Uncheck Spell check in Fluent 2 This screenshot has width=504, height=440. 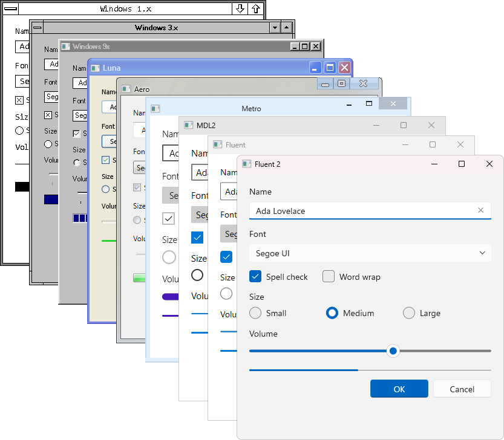pos(255,277)
